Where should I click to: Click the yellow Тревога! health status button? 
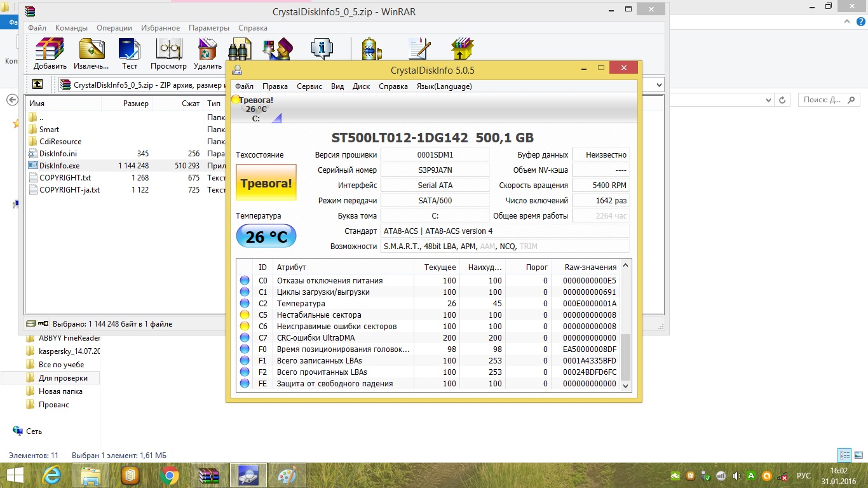pos(266,184)
